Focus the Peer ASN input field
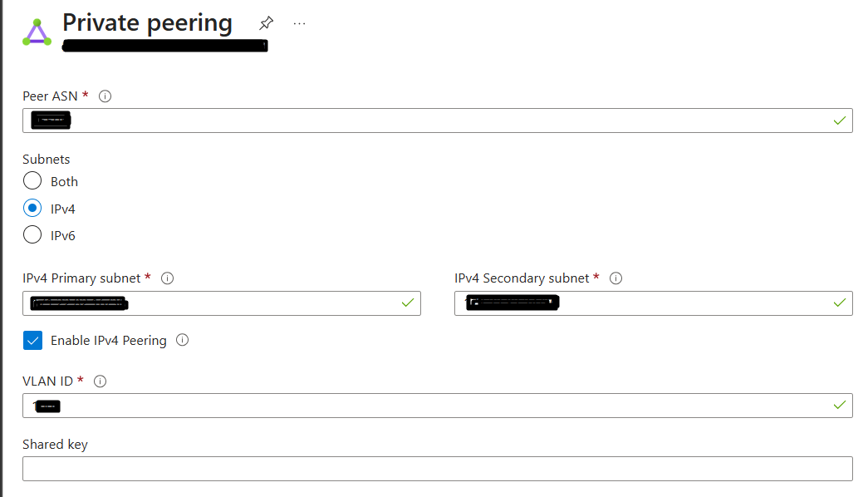868x497 pixels. pos(437,121)
